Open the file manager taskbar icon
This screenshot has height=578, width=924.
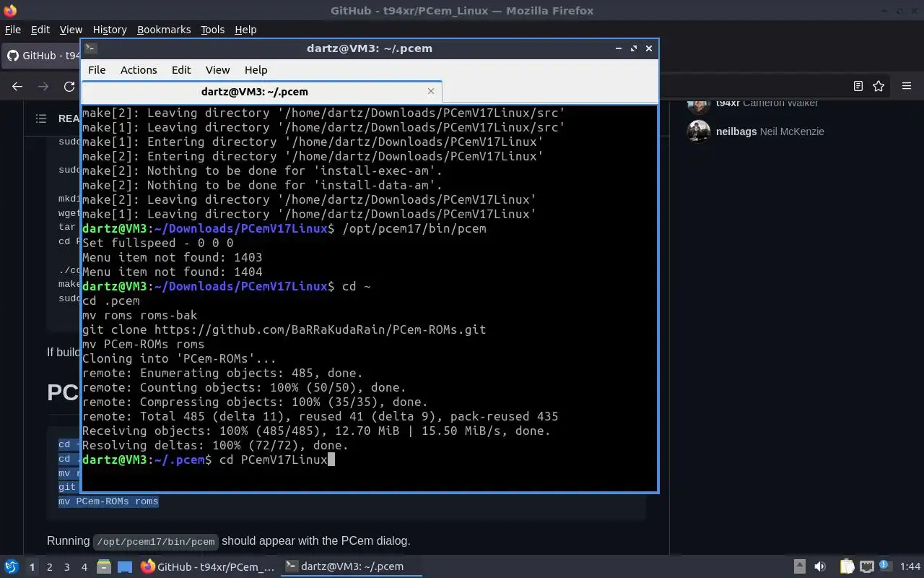[x=104, y=567]
